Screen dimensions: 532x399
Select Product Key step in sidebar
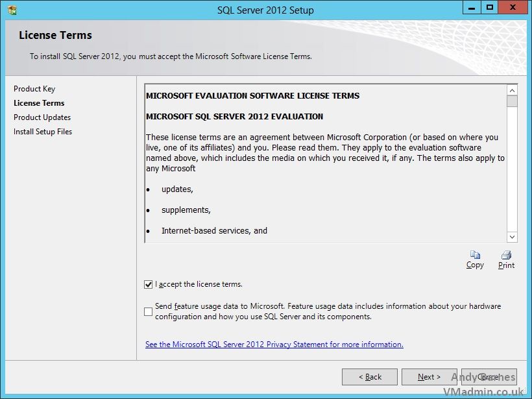tap(34, 89)
